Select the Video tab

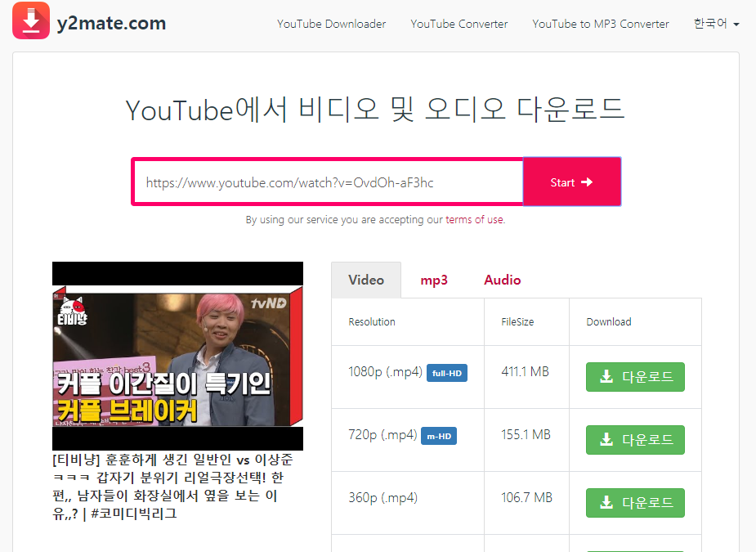(366, 280)
